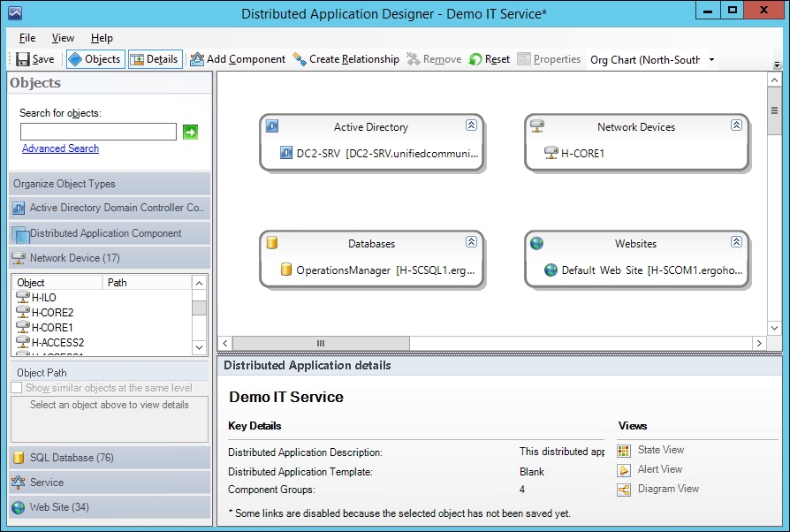Image resolution: width=790 pixels, height=532 pixels.
Task: Click the diagram horizontal scrollbar thumb
Action: tap(321, 343)
